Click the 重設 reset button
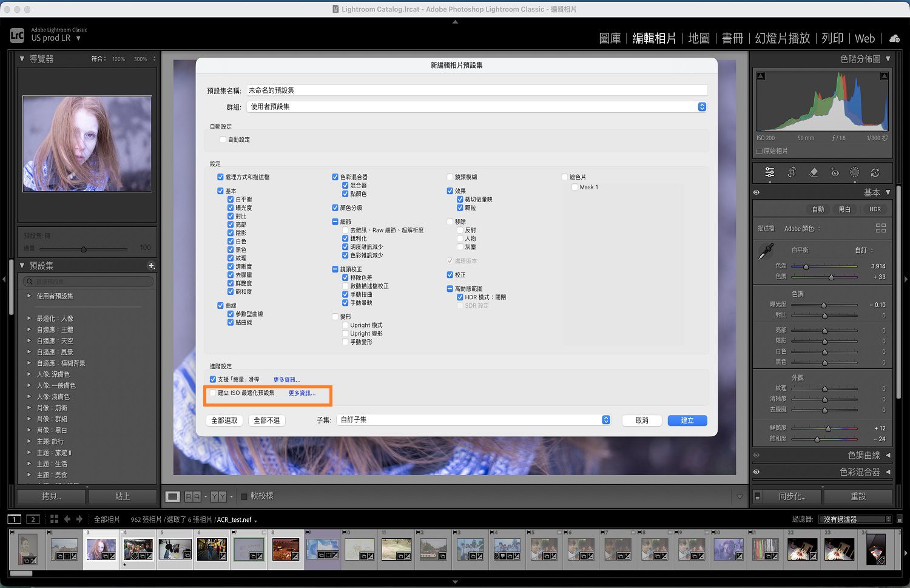 (858, 496)
